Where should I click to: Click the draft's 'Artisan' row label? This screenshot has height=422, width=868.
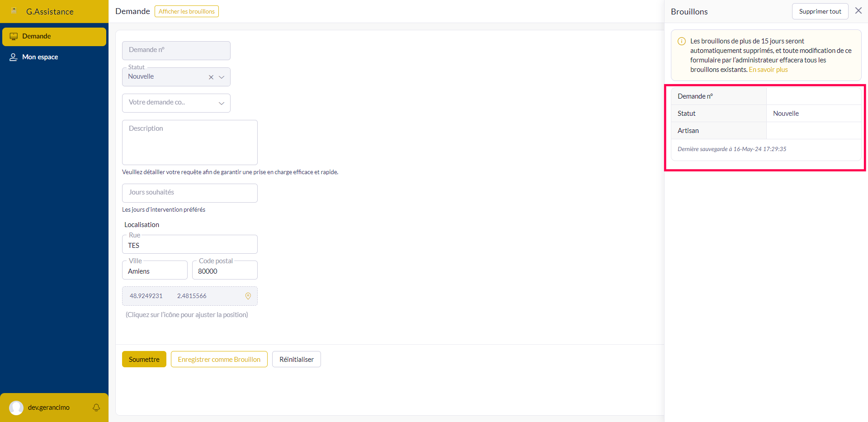688,131
